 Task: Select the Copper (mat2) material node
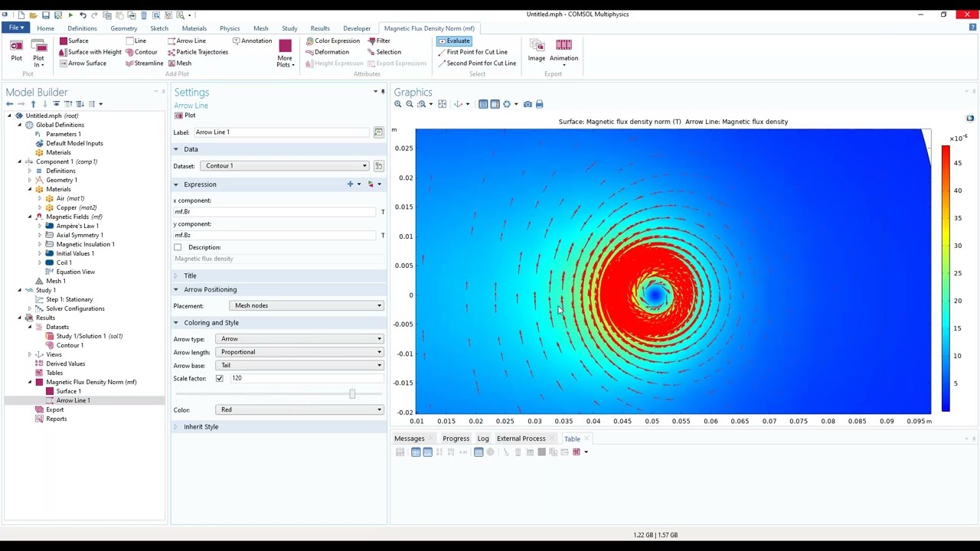(76, 207)
